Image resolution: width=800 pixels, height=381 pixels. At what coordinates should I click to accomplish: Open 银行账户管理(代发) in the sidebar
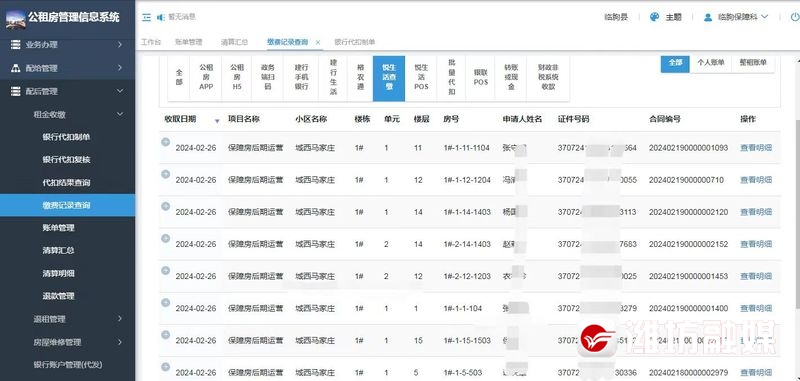pos(67,364)
